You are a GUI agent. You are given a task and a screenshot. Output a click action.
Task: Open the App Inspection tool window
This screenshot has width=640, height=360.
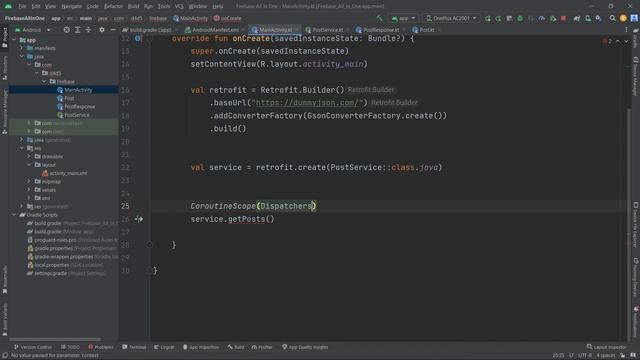(x=201, y=347)
